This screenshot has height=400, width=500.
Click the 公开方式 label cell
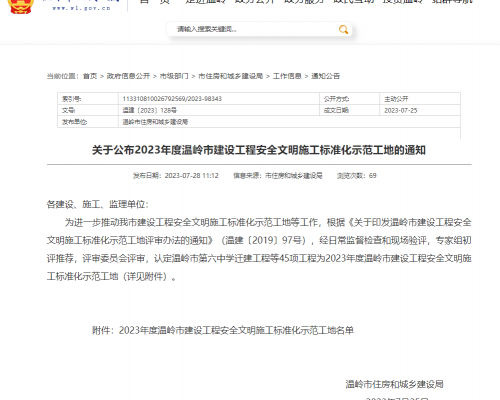coord(349,99)
